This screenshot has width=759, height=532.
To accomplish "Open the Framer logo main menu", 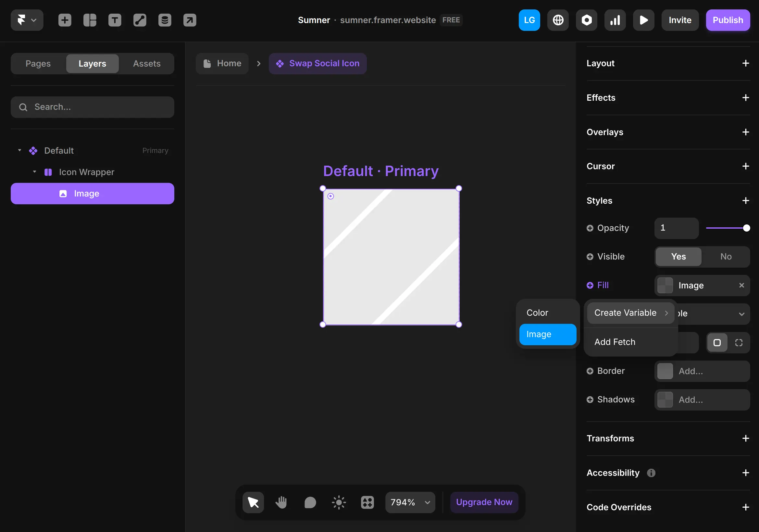I will click(27, 20).
